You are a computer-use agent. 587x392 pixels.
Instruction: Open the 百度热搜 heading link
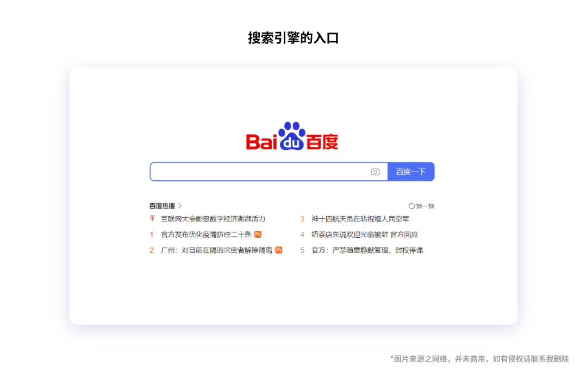(162, 206)
